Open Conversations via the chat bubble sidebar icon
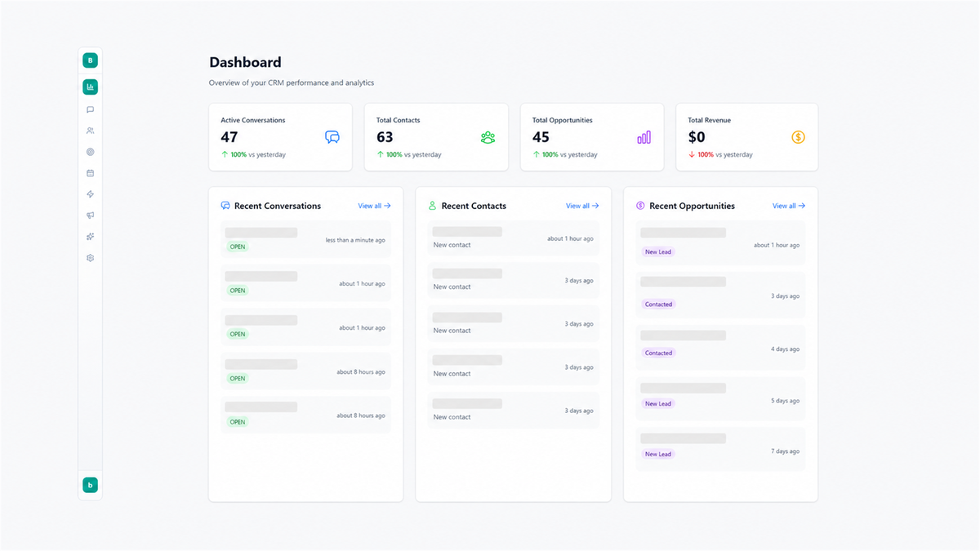 pyautogui.click(x=90, y=109)
